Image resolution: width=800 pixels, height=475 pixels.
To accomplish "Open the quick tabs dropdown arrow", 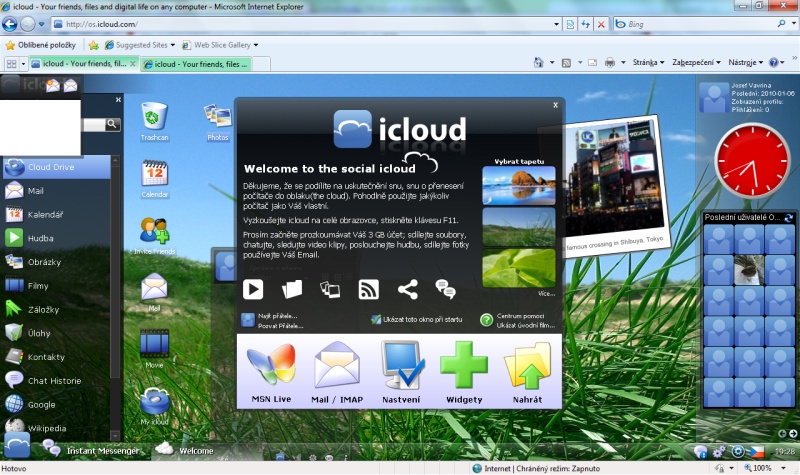I will tap(23, 64).
